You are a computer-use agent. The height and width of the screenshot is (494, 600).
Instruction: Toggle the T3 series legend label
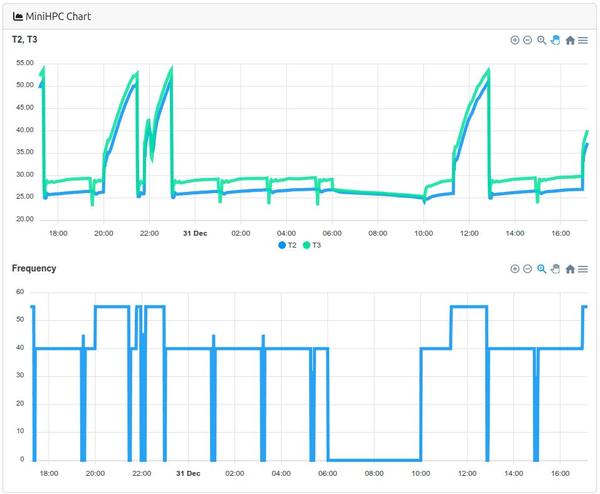[x=317, y=245]
